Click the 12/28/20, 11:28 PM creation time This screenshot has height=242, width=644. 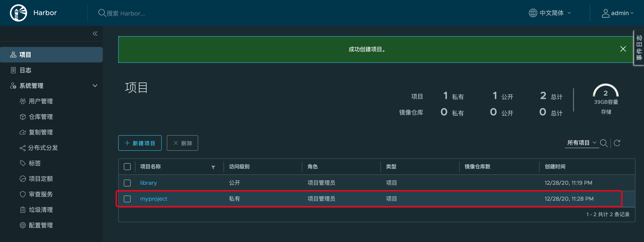[569, 199]
